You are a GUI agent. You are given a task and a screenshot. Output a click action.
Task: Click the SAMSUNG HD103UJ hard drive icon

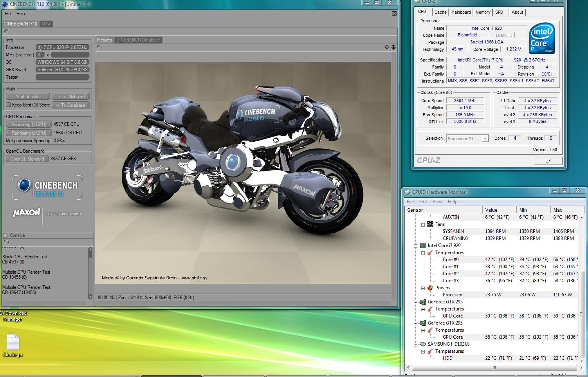point(423,344)
